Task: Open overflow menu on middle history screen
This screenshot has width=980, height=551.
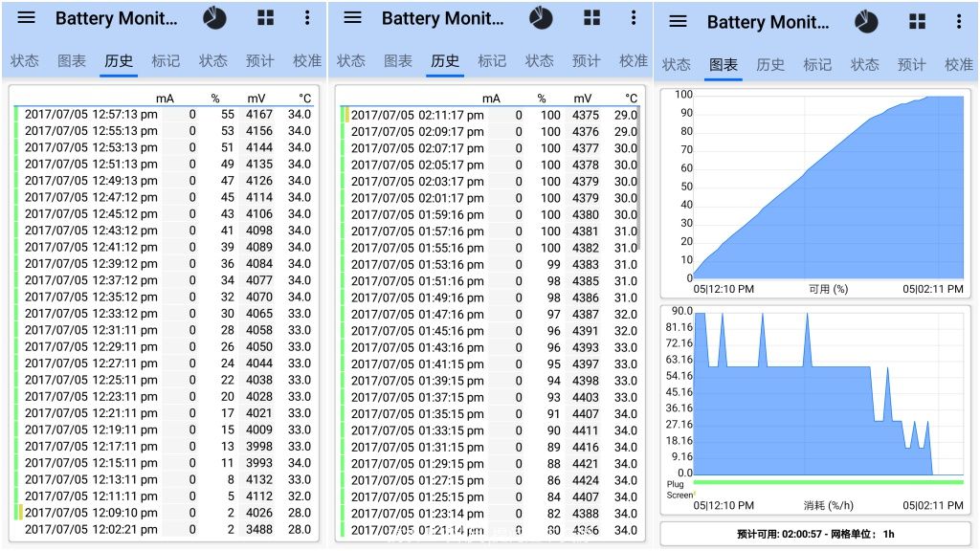Action: pos(634,17)
